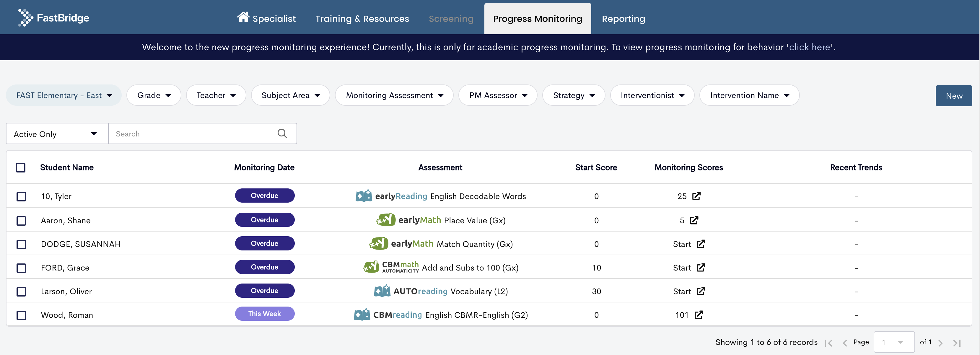Click the New button
This screenshot has width=980, height=355.
pos(954,95)
